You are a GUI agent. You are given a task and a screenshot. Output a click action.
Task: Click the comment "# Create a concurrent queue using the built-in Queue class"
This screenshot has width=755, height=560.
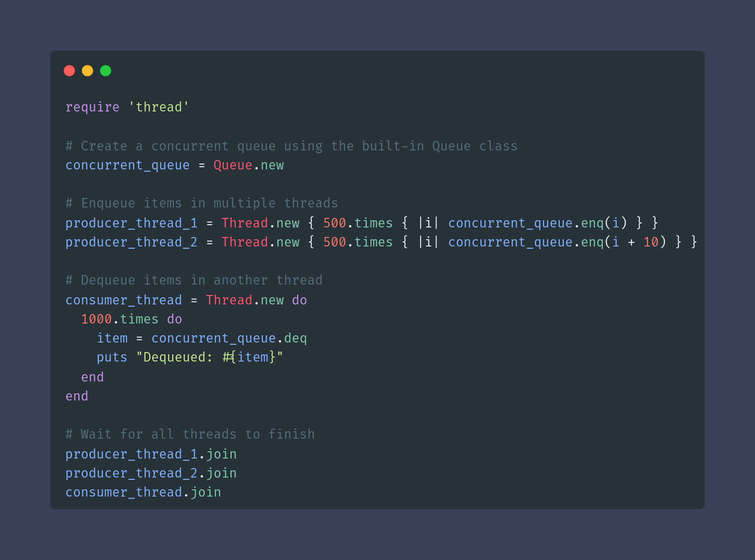(291, 146)
